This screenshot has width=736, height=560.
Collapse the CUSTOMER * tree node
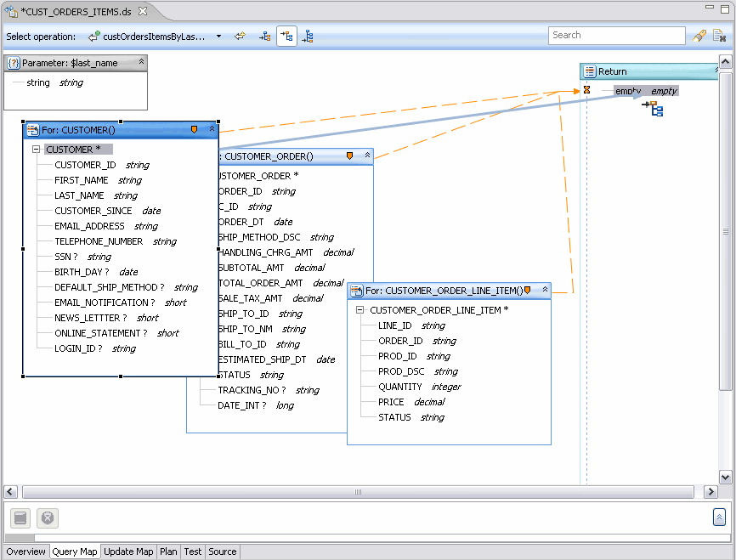pos(36,150)
